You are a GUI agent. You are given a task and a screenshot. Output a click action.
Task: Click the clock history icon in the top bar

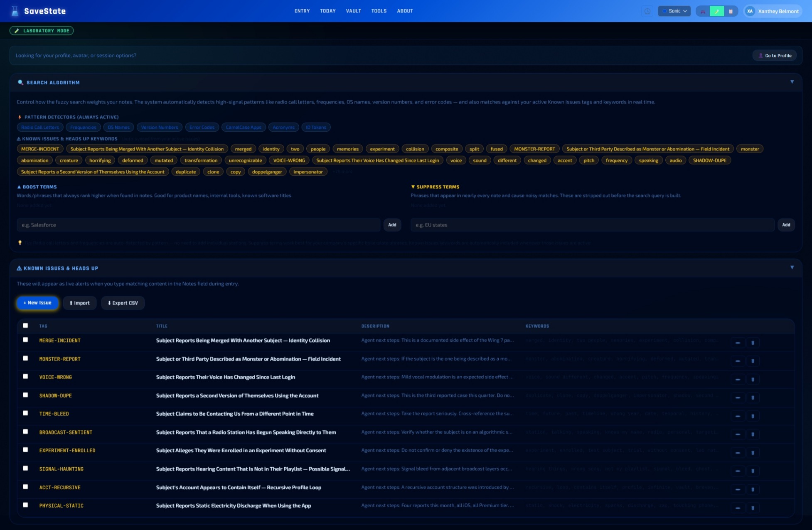[647, 11]
